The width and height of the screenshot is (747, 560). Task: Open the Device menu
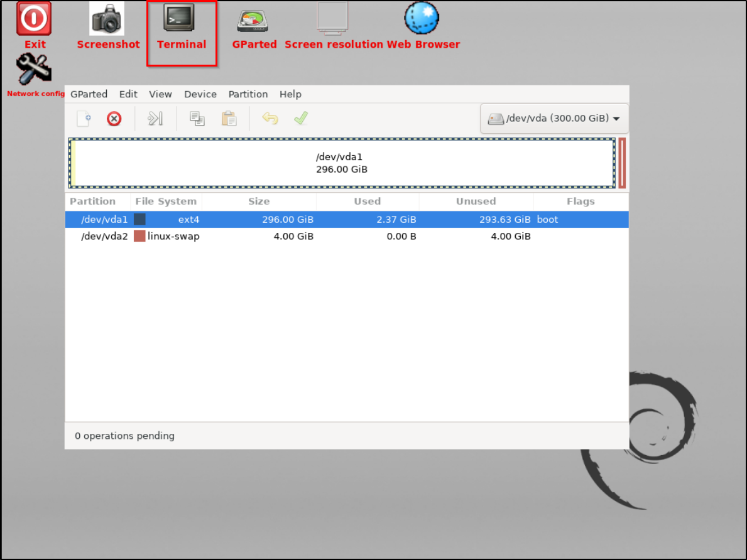(x=200, y=94)
